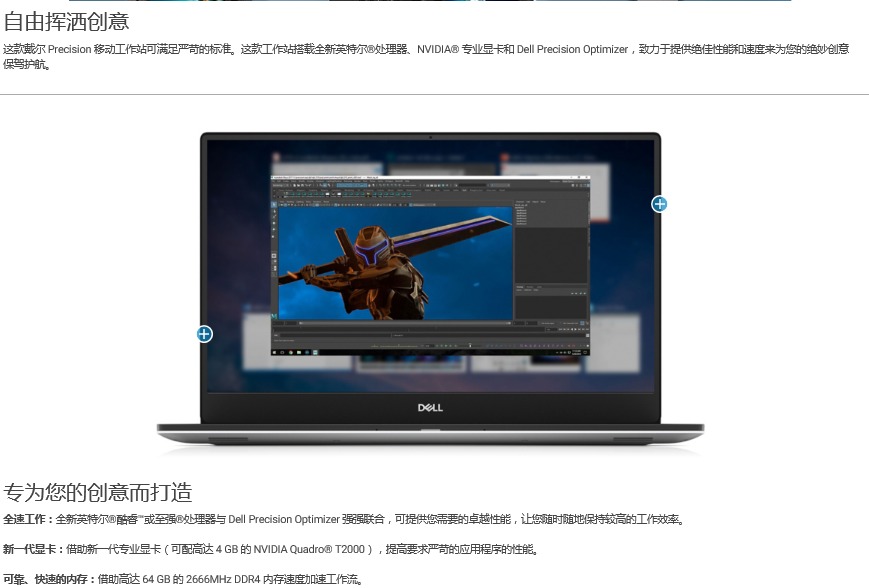
Task: Close the Maya window on the laptop screen
Action: (586, 178)
